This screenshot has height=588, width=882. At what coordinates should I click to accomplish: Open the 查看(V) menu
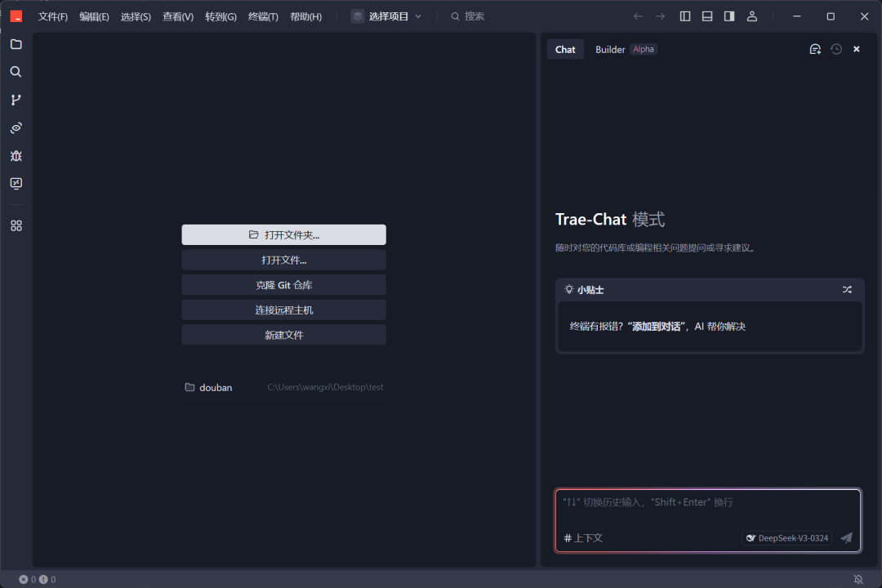(x=178, y=16)
